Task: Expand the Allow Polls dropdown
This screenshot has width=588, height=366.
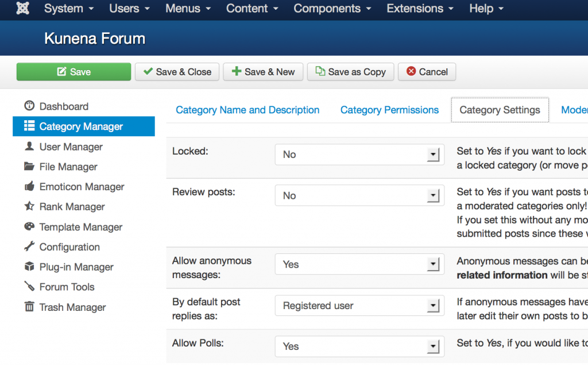Action: (x=359, y=346)
